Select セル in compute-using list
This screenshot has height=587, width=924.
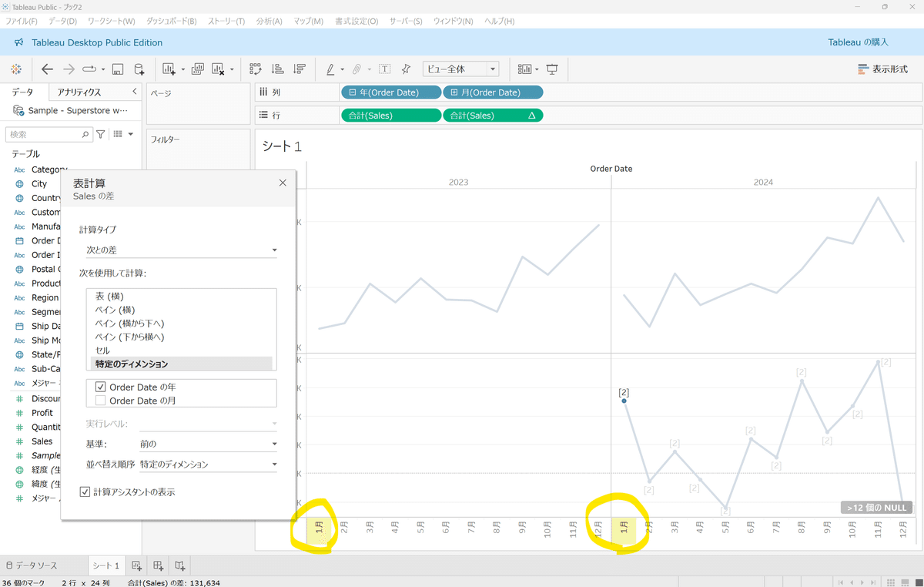[x=182, y=351]
